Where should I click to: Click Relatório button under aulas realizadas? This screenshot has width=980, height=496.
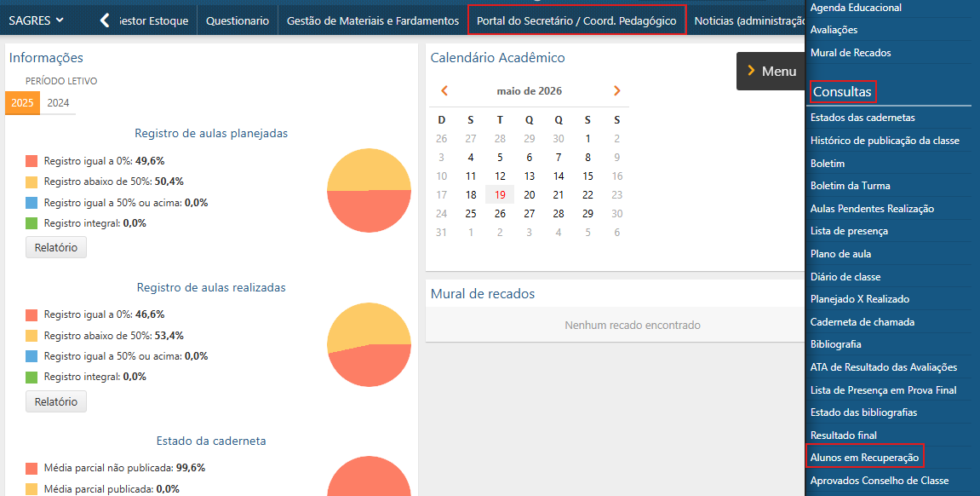(55, 401)
